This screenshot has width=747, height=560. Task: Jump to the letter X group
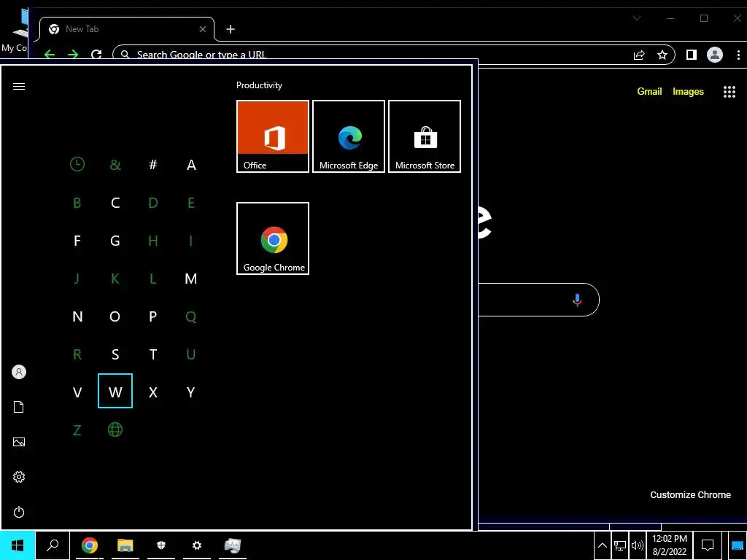[153, 392]
